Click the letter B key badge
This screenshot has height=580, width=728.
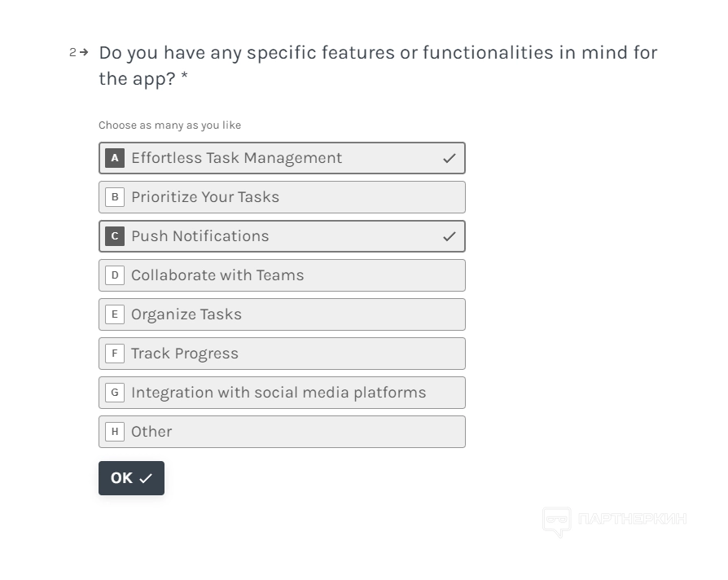coord(115,197)
